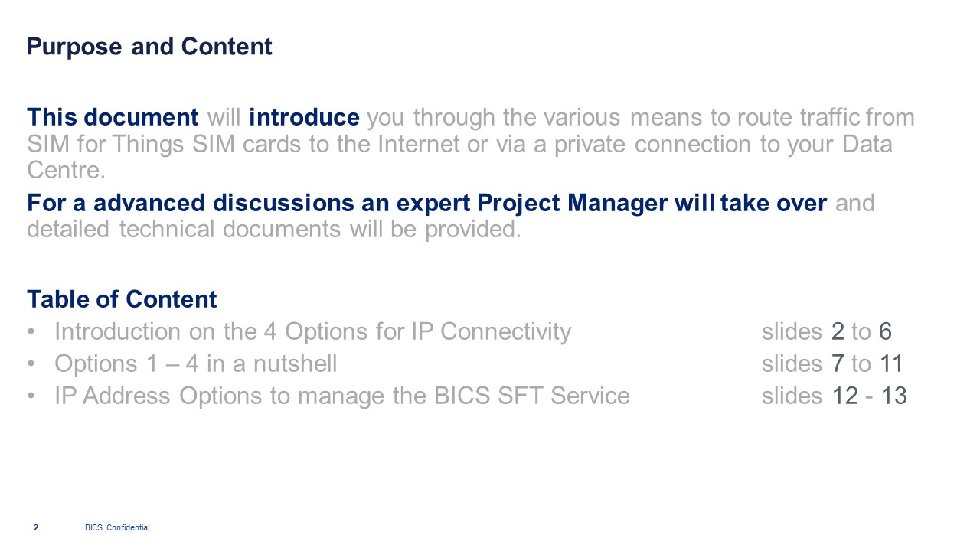Open the "Options 1 – 4 in a nutshell" entry
The image size is (980, 551).
(195, 364)
